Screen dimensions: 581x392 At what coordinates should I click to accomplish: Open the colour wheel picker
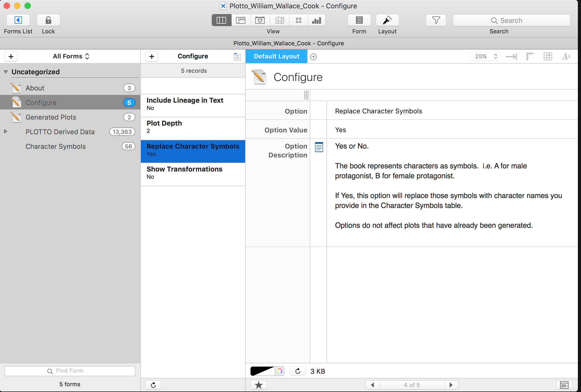[280, 371]
